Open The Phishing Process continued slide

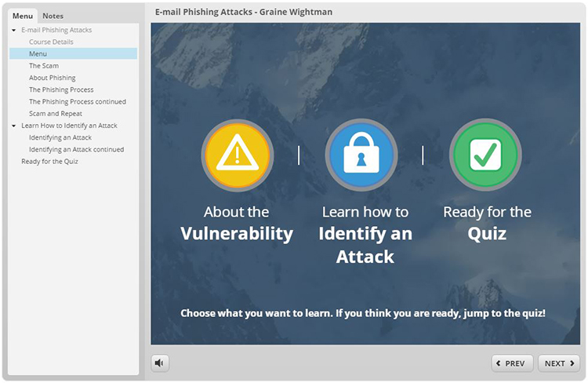tap(78, 101)
